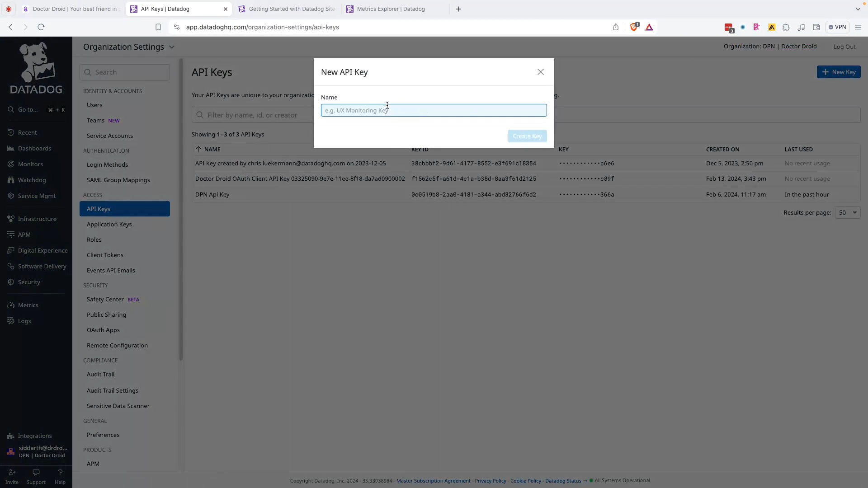
Task: Select Audit Trail in settings menu
Action: (x=100, y=374)
